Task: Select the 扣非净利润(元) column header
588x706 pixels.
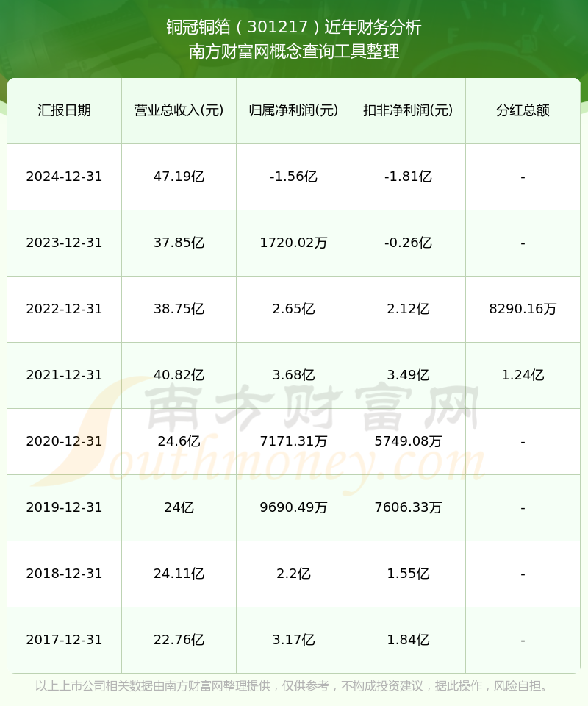Action: (x=408, y=110)
